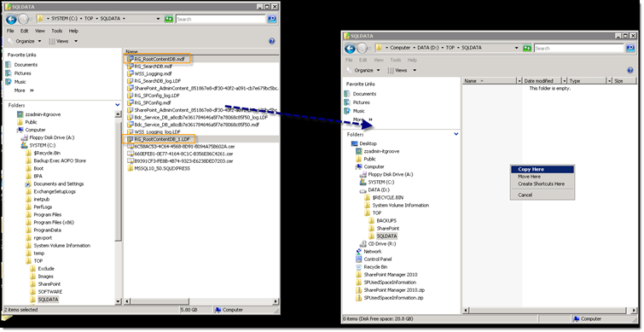The image size is (644, 332).
Task: Collapse Folders pane chevron in left window
Action: pos(118,105)
